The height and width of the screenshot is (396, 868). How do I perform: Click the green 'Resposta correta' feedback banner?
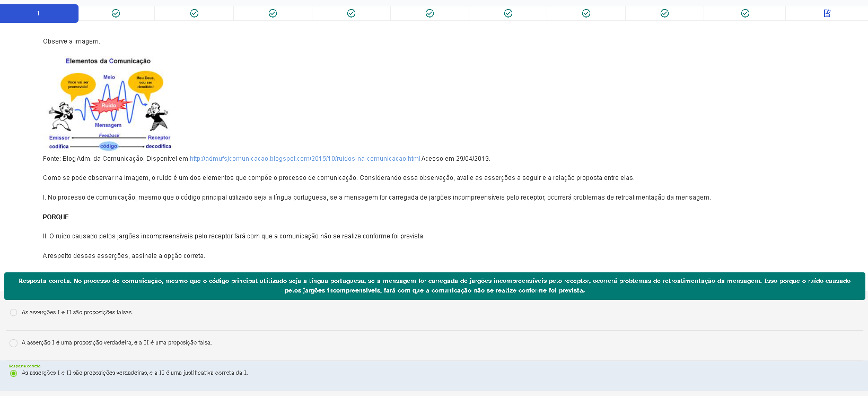coord(434,286)
